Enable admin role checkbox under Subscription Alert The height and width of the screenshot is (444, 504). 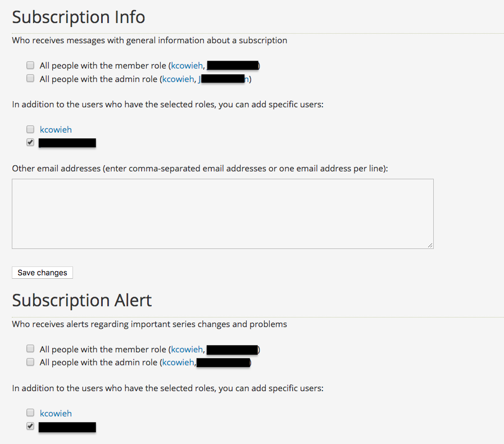(30, 363)
